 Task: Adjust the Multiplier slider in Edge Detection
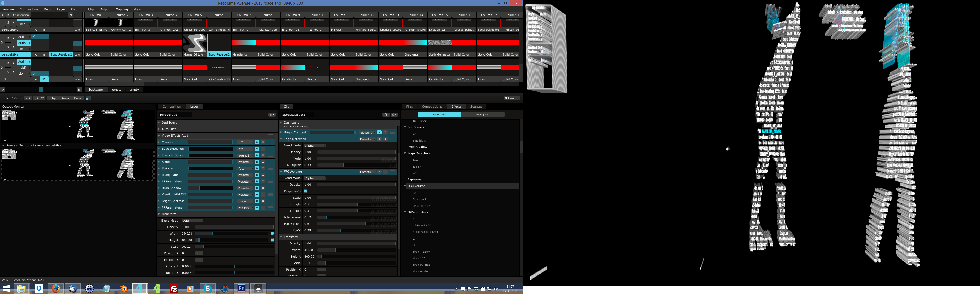344,165
